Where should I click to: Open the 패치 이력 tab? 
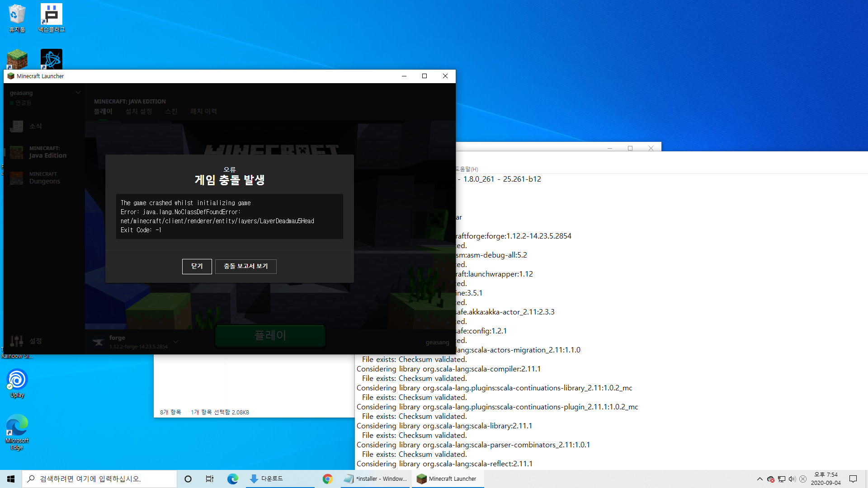point(203,111)
